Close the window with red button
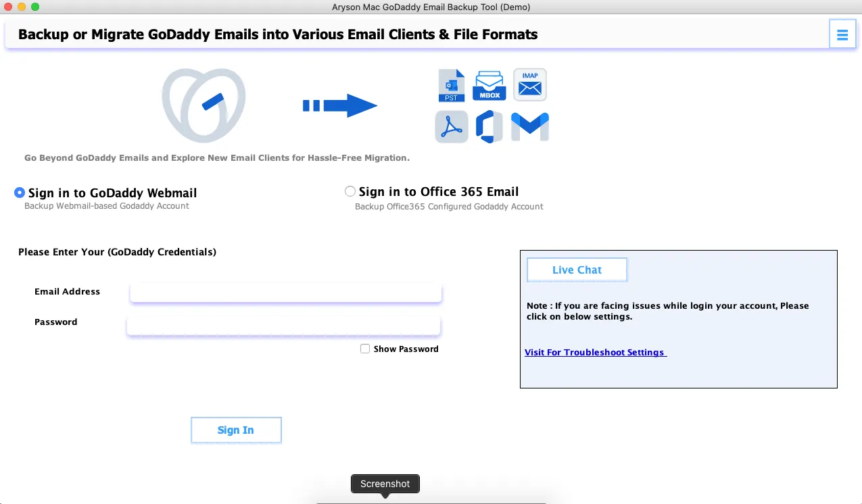Screen dimensions: 862x504 [8, 7]
